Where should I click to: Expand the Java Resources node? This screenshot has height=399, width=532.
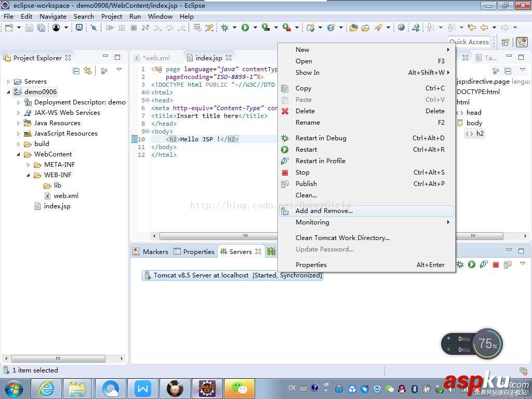19,123
